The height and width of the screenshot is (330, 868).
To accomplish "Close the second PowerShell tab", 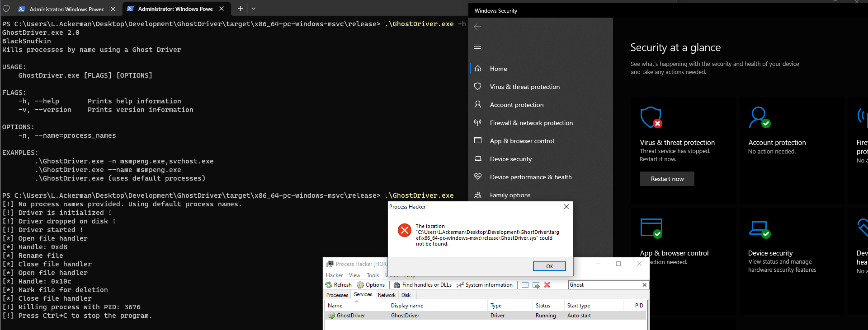I will tap(222, 9).
